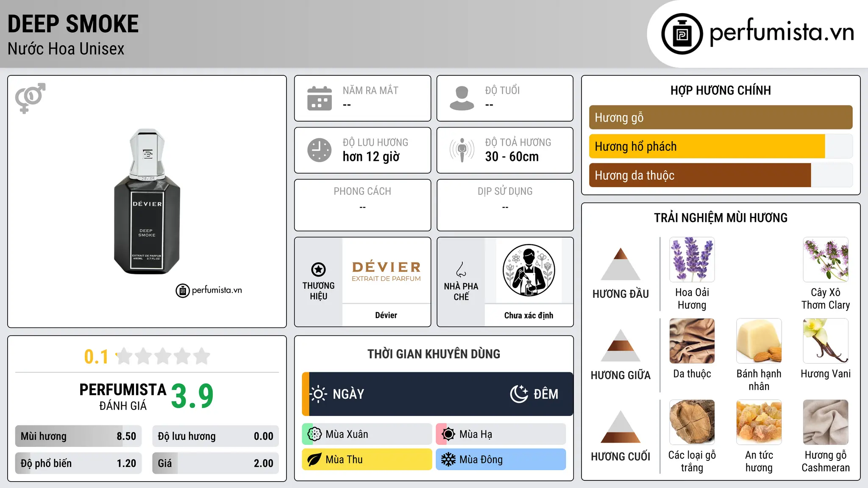Click the Năm Ra Mắt label
Viewport: 868px width, 488px height.
pyautogui.click(x=370, y=90)
